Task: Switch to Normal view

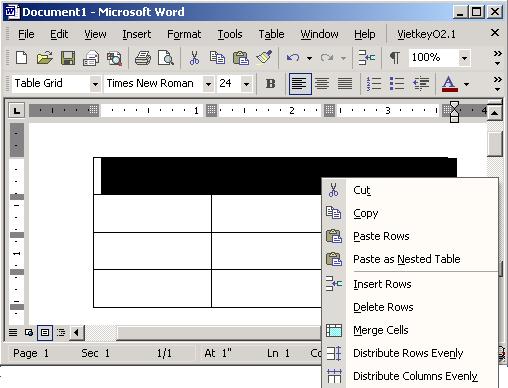Action: tap(13, 332)
